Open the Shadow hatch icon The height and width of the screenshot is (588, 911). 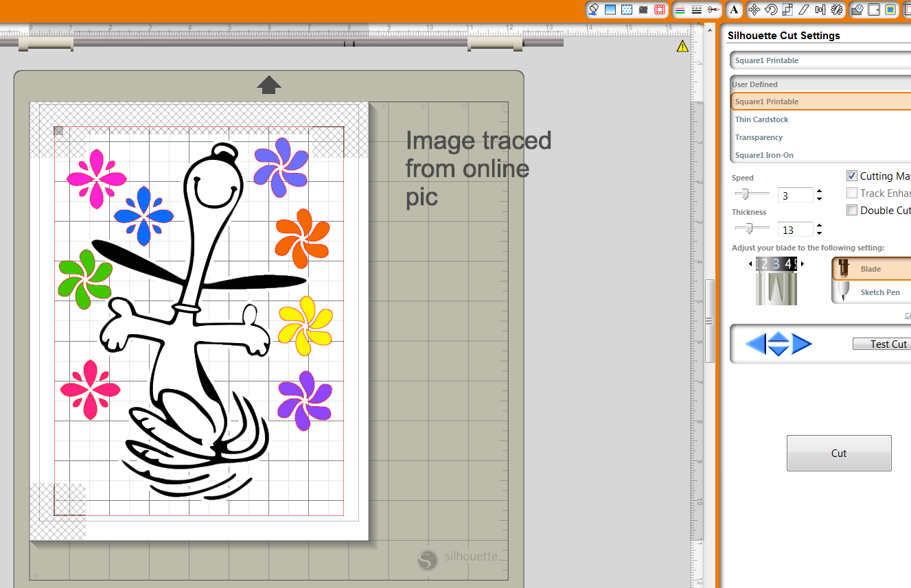pyautogui.click(x=643, y=10)
